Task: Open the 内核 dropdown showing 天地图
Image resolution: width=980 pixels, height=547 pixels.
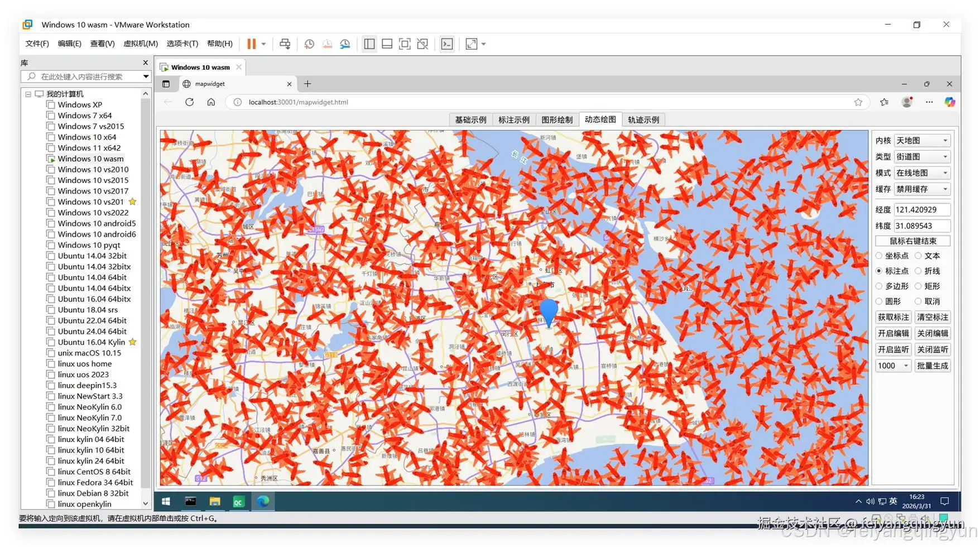Action: click(922, 141)
